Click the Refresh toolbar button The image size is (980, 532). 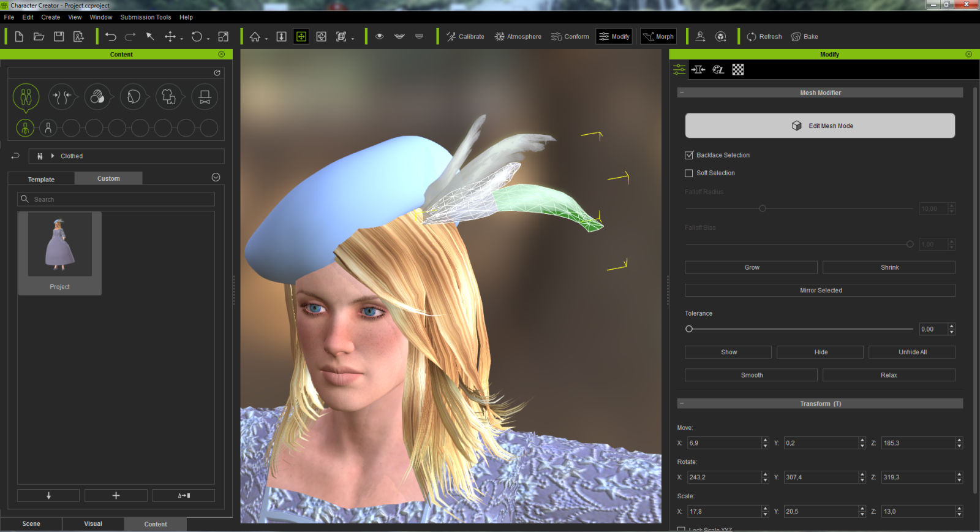(x=764, y=37)
